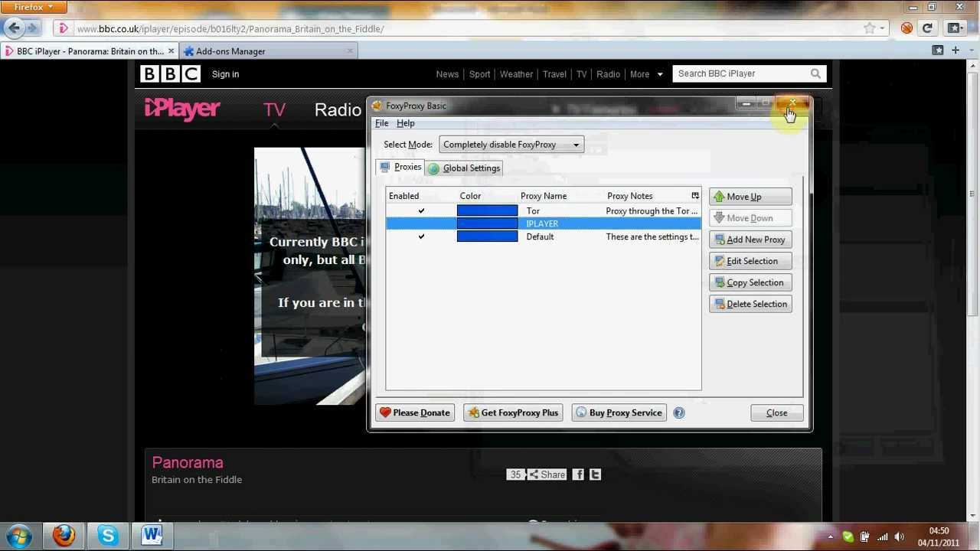Share the episode on Twitter
Viewport: 980px width, 551px height.
click(x=596, y=474)
